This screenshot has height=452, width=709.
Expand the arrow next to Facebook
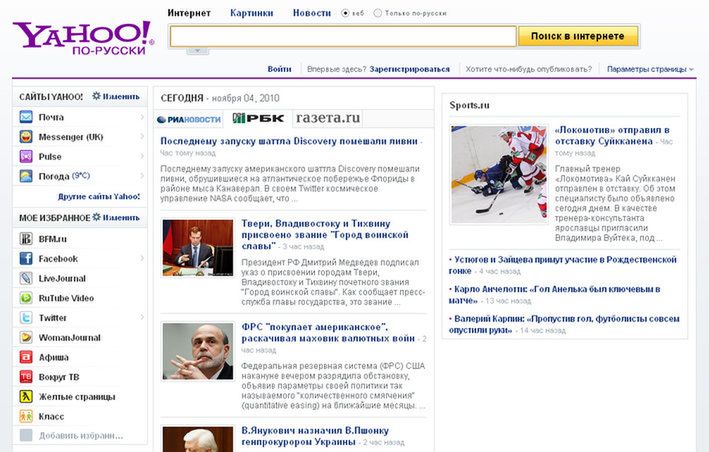click(x=142, y=259)
